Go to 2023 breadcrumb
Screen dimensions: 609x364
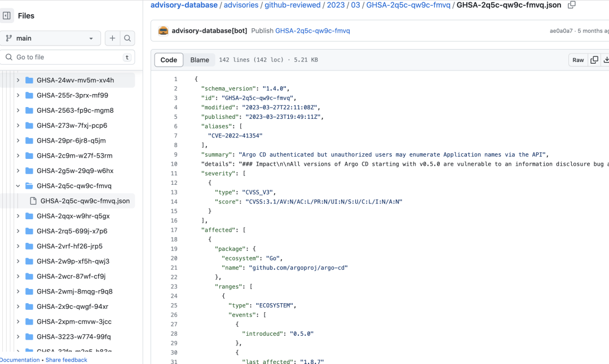(336, 5)
